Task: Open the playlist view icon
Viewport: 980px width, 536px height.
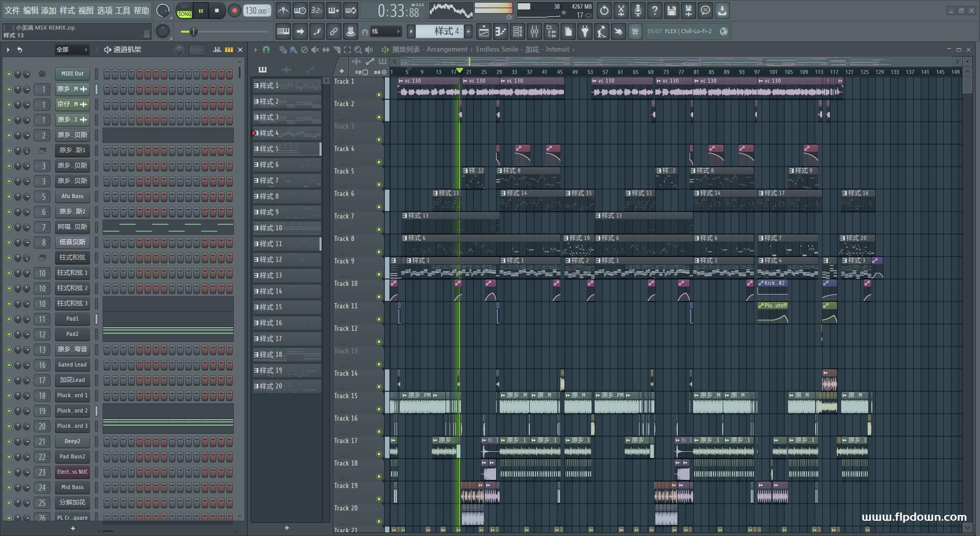Action: point(484,32)
